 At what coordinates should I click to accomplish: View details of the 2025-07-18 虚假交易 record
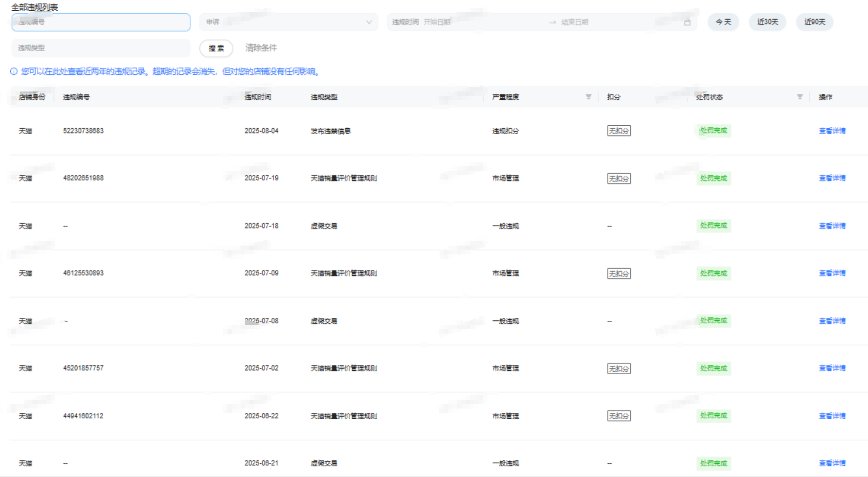pyautogui.click(x=832, y=226)
